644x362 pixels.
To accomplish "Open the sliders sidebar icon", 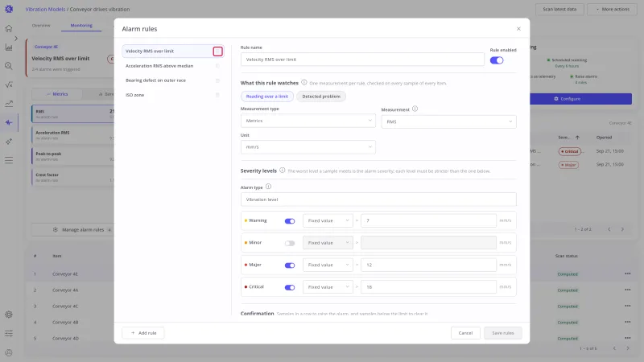I will (x=9, y=333).
